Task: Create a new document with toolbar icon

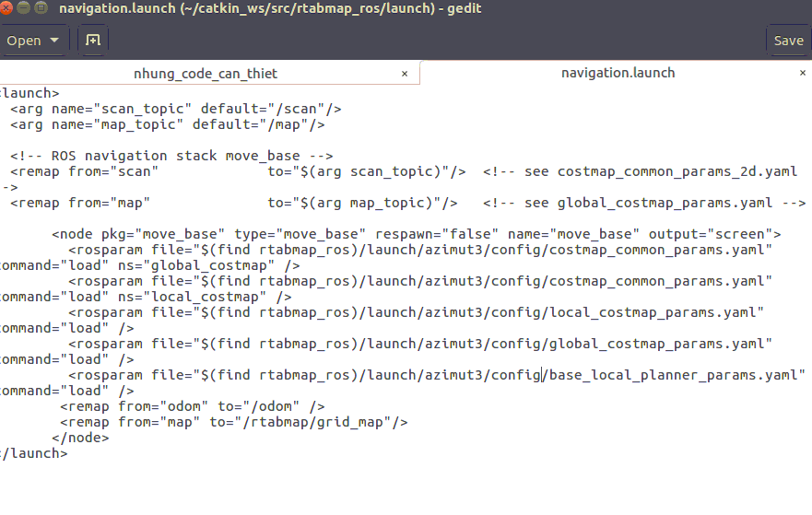Action: [92, 41]
